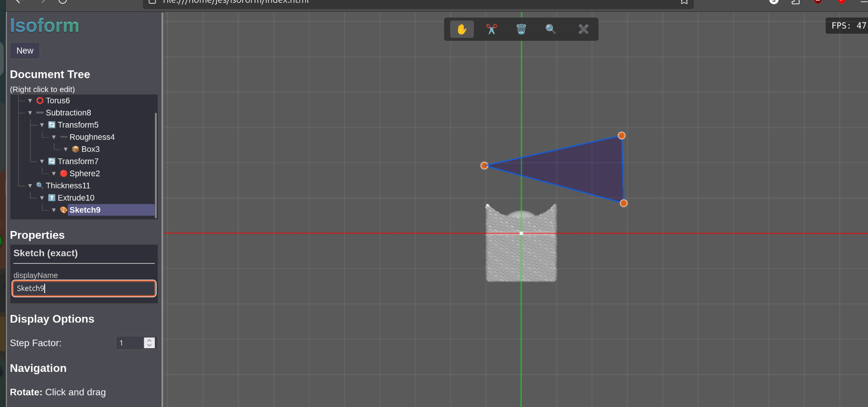Collapse the Thickness11 tree node
Viewport: 868px width, 407px height.
[30, 186]
